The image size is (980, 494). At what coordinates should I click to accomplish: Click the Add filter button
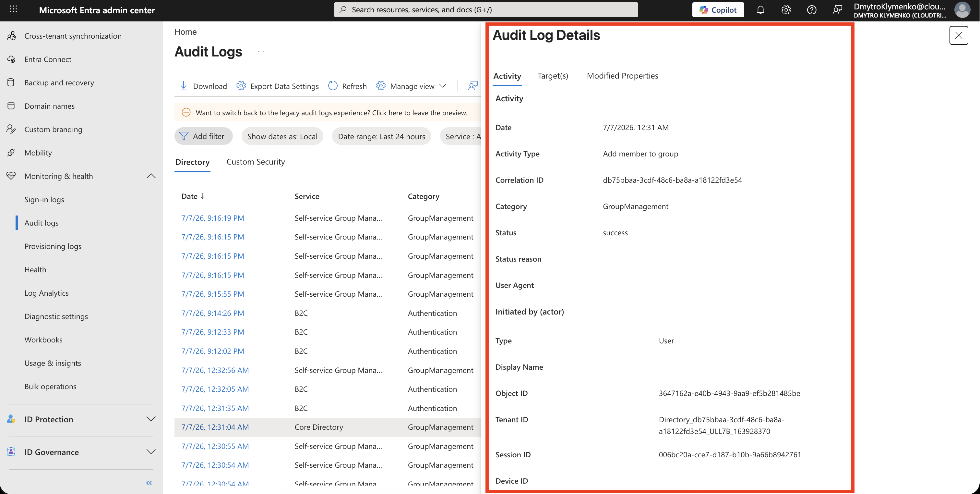click(204, 136)
